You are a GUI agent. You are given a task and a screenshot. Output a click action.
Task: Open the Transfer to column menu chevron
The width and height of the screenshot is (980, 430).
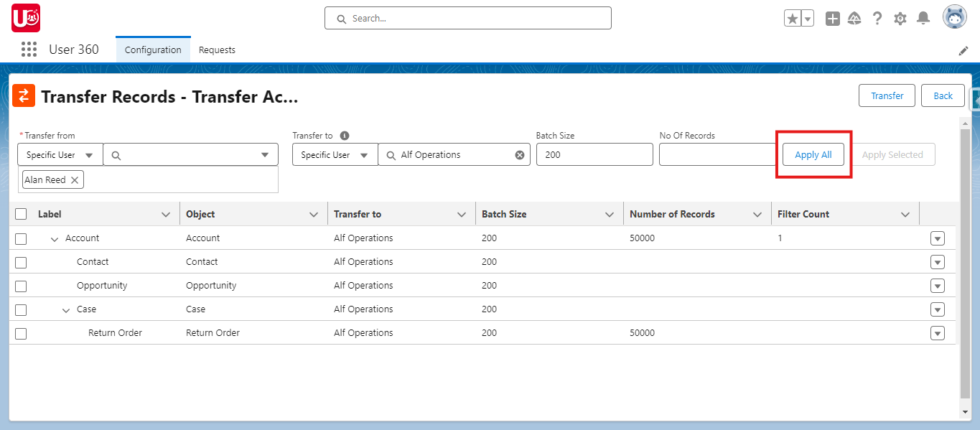coord(462,215)
